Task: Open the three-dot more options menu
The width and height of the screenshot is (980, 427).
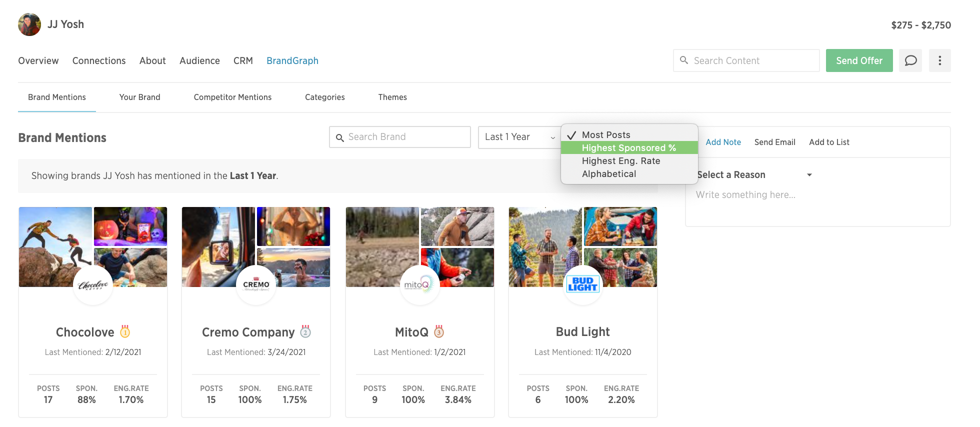Action: [x=940, y=60]
